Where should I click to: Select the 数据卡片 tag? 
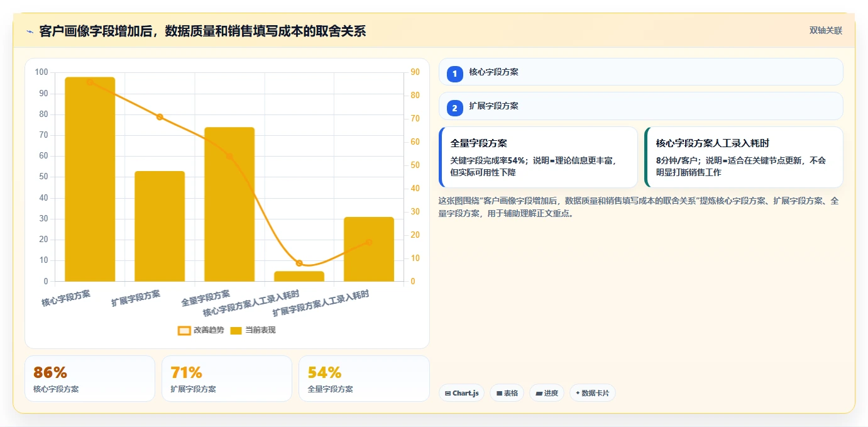593,393
